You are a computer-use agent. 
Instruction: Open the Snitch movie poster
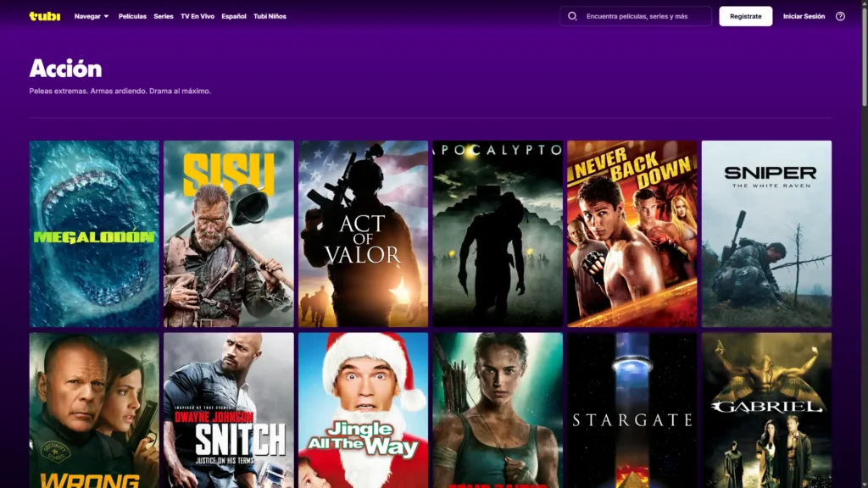229,410
